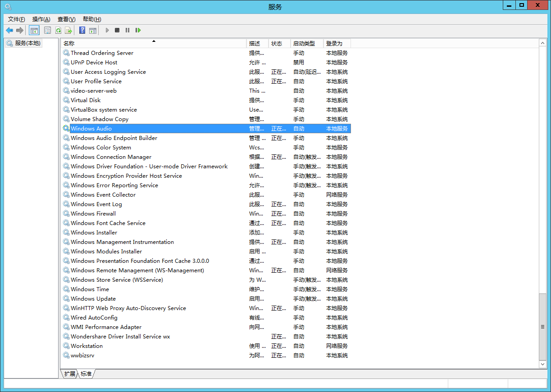Image resolution: width=551 pixels, height=392 pixels.
Task: Stop the service using the toolbar square
Action: tap(117, 30)
